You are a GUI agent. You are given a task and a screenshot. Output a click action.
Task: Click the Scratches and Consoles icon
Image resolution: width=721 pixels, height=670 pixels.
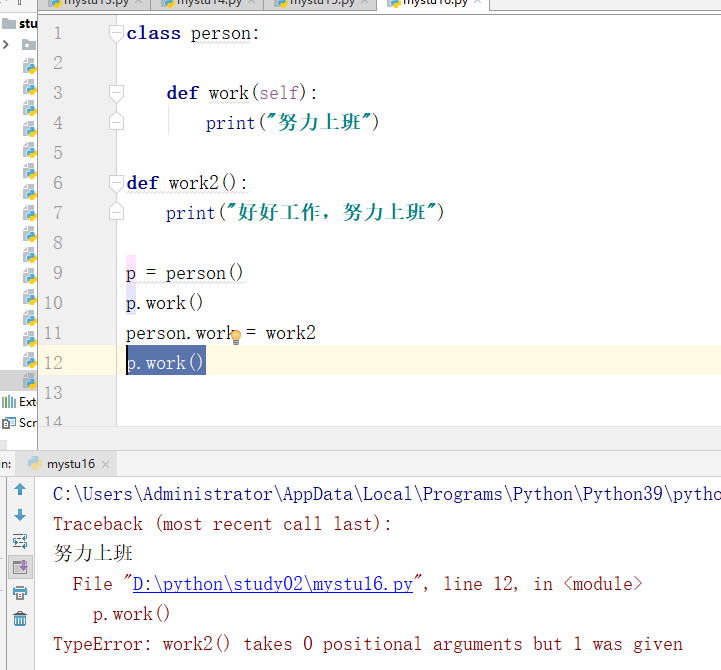click(9, 423)
